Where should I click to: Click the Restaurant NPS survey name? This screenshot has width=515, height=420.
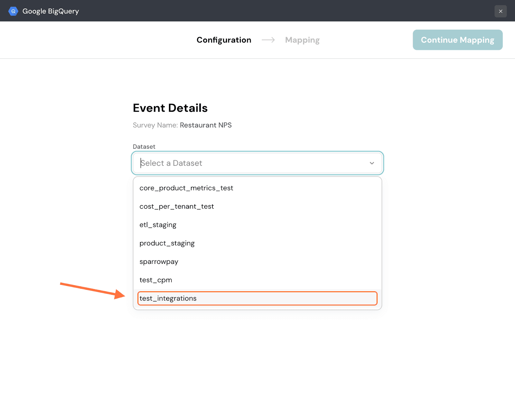[206, 125]
